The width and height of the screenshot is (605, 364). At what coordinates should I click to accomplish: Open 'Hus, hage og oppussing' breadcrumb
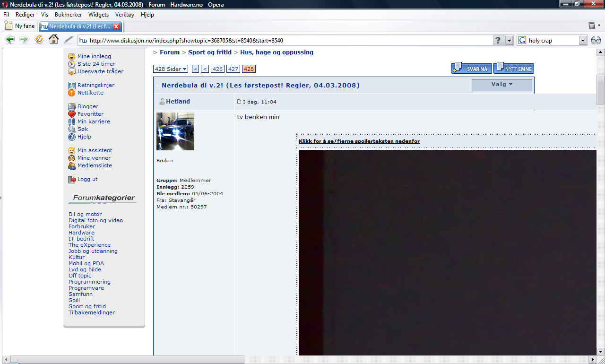tap(277, 52)
